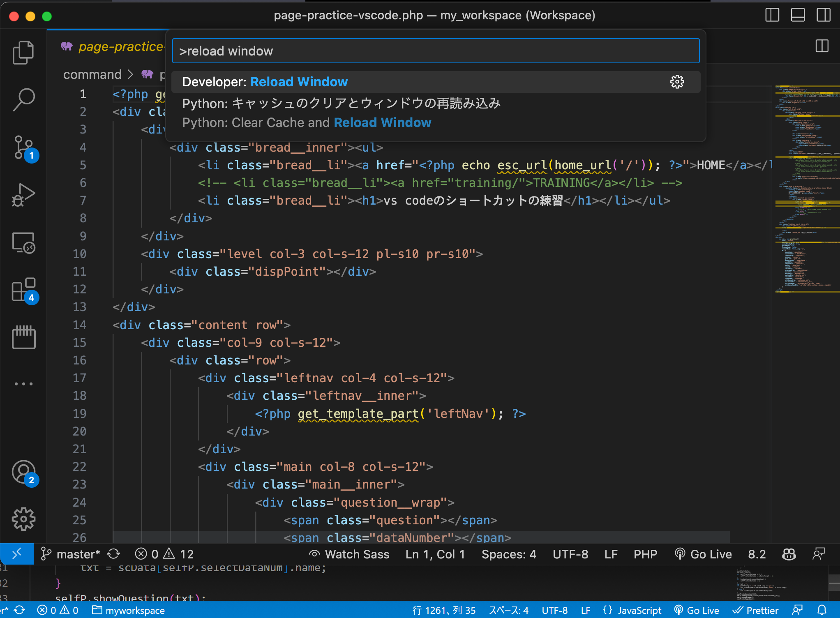Configure keybinding for Reload Window command
This screenshot has width=840, height=618.
677,82
